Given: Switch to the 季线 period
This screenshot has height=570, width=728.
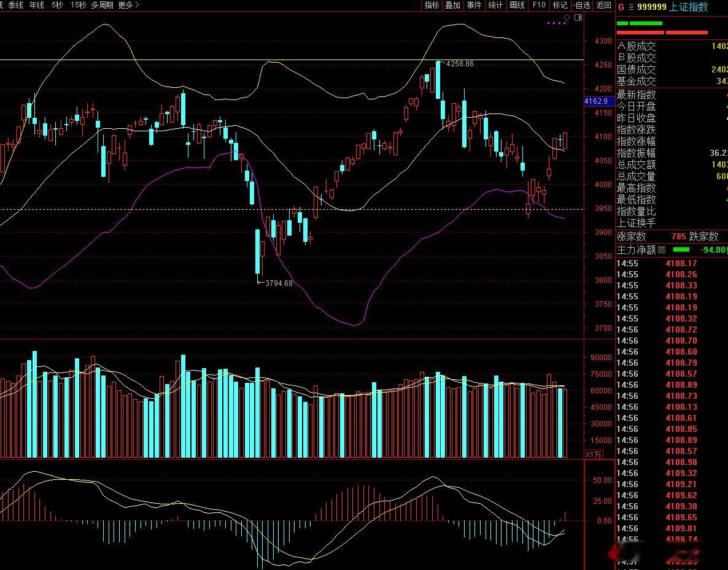Looking at the screenshot, I should pyautogui.click(x=15, y=5).
